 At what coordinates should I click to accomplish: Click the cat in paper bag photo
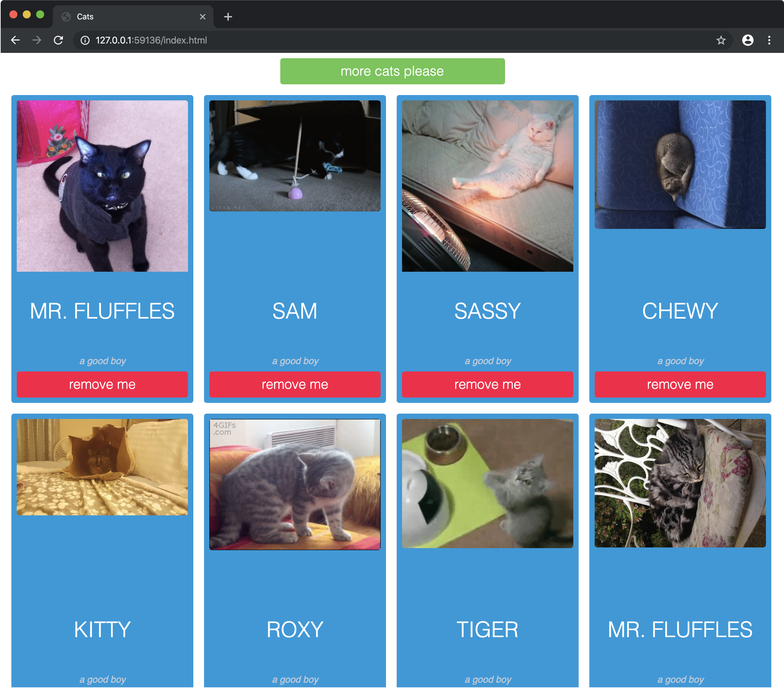click(x=102, y=467)
